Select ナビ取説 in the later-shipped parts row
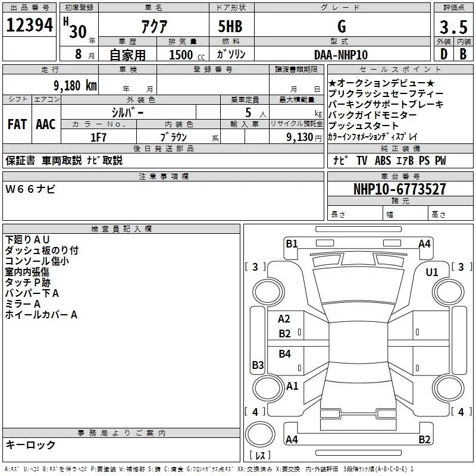 pos(105,161)
